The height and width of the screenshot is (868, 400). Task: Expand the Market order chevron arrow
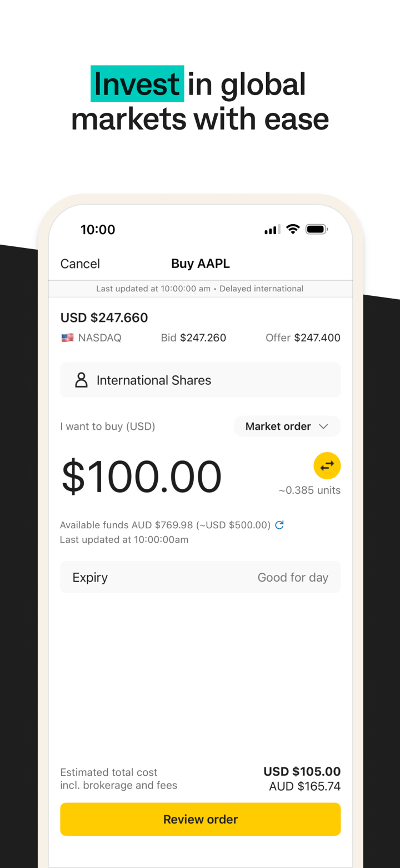click(x=323, y=426)
